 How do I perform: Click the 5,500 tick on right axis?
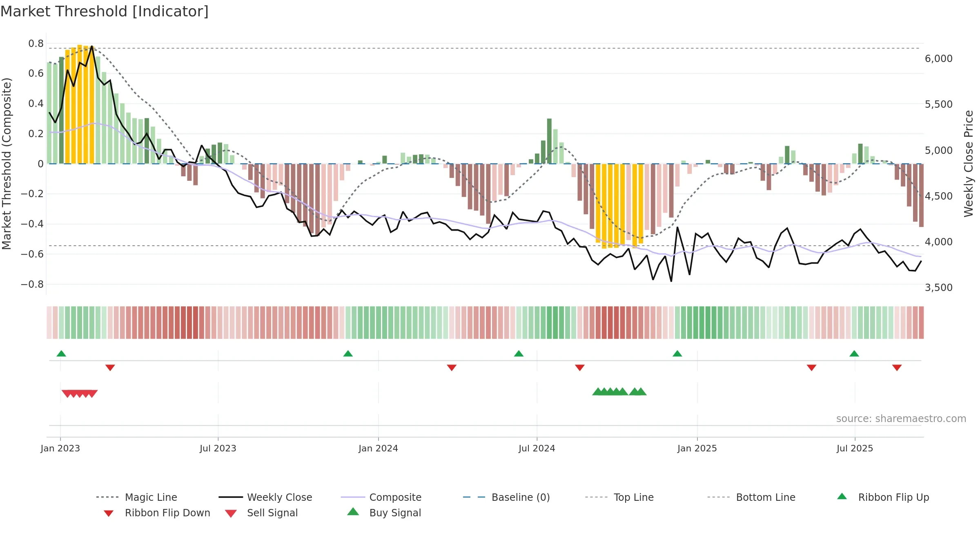click(x=939, y=104)
